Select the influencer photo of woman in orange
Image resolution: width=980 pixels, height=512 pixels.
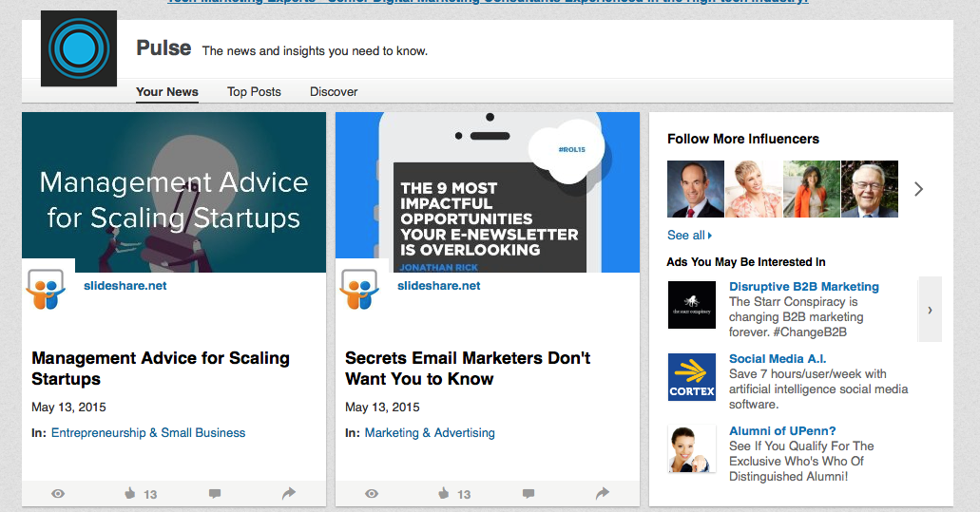[811, 189]
